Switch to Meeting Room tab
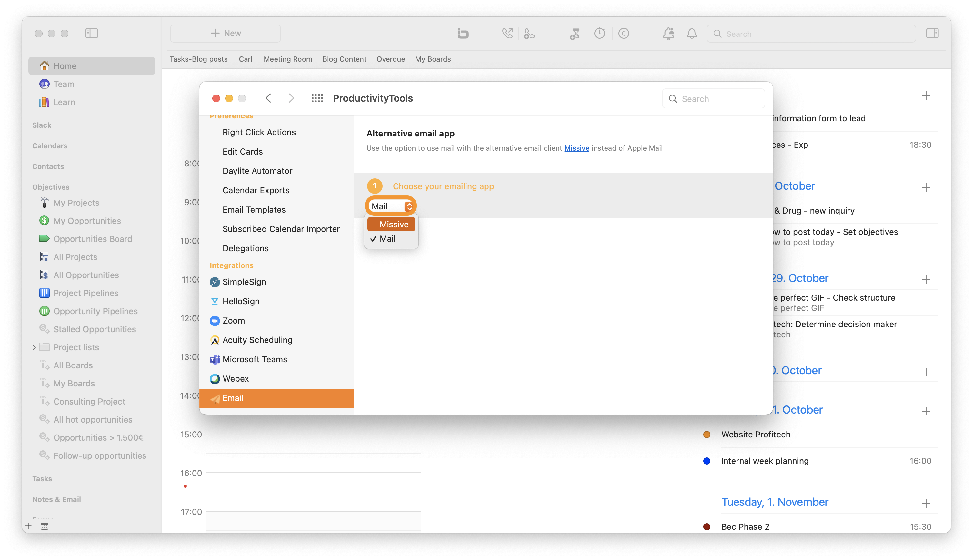 click(x=288, y=59)
